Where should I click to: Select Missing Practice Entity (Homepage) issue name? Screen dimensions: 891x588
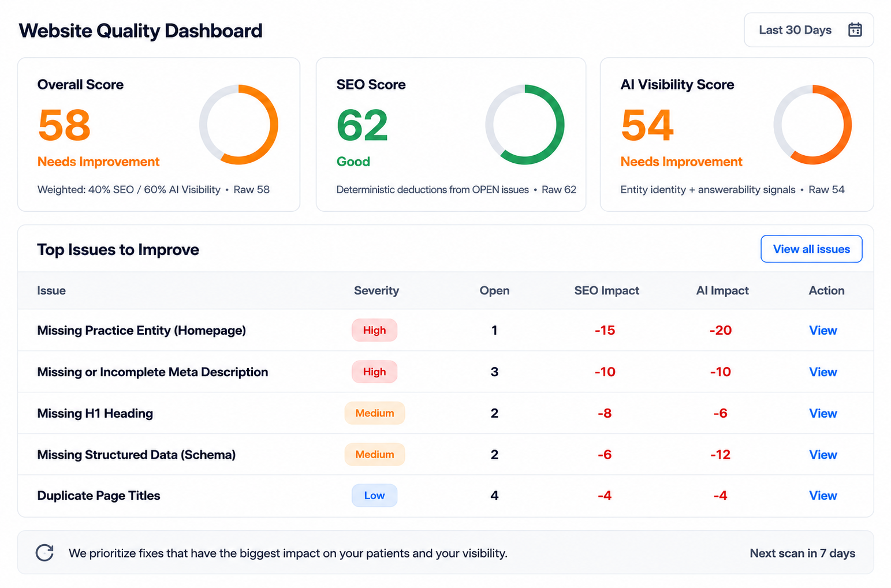141,330
